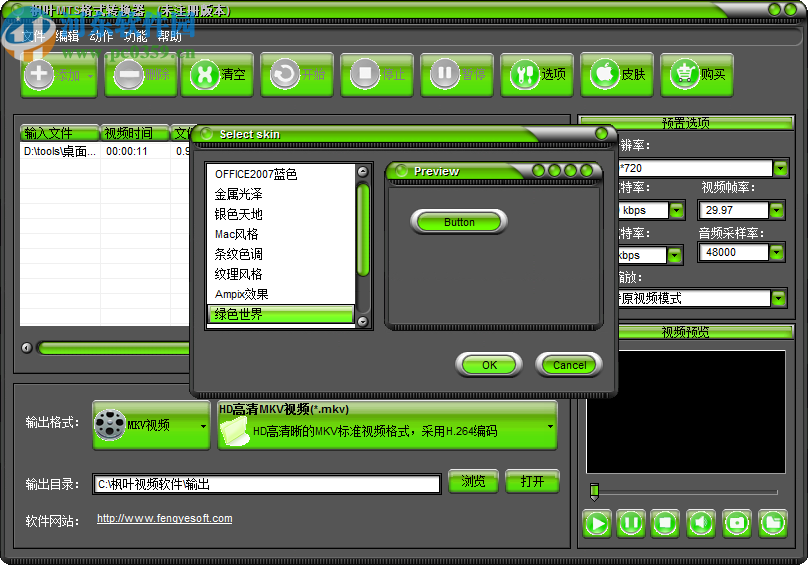The image size is (808, 565).
Task: Click the 48000 sample rate field
Action: (734, 252)
